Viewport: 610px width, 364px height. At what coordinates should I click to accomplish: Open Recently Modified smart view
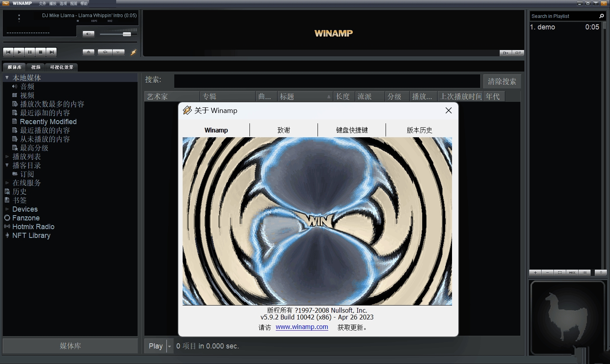click(x=48, y=121)
